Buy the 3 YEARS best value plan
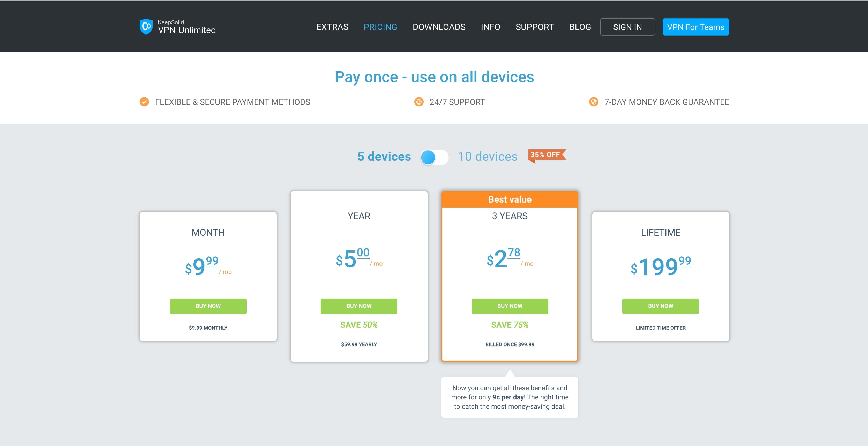 click(x=510, y=306)
